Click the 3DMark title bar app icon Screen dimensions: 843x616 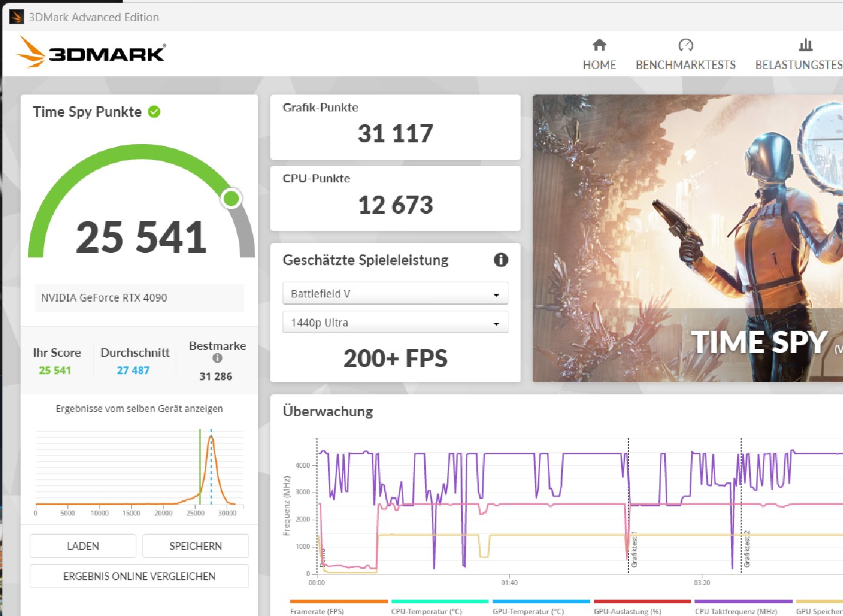coord(16,17)
